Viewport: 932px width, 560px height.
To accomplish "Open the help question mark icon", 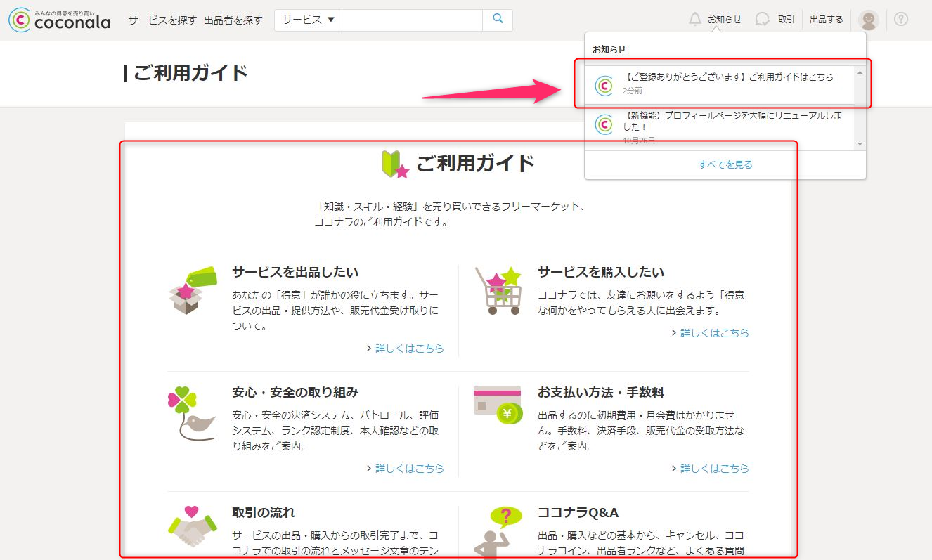I will [901, 20].
